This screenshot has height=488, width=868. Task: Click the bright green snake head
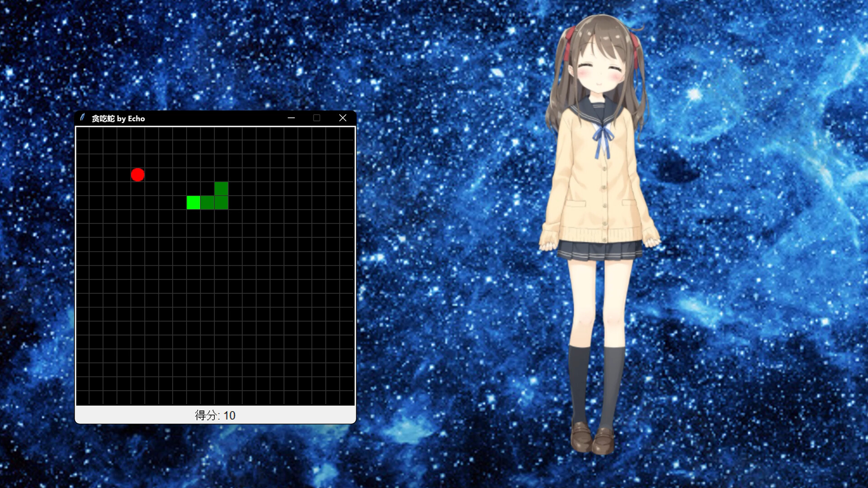tap(193, 202)
